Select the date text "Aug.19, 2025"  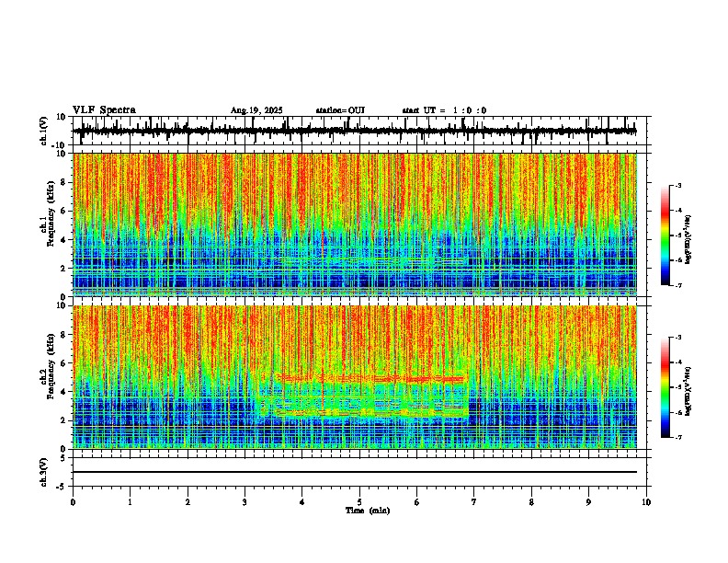click(x=256, y=110)
